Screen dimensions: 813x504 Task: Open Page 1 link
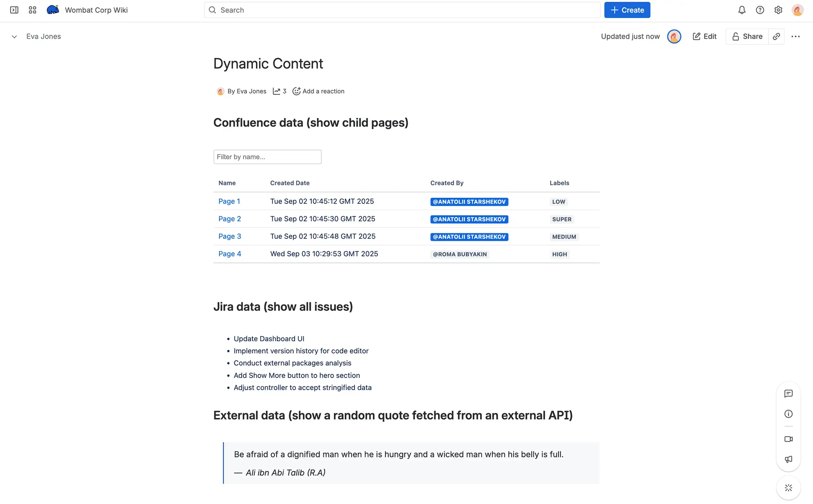click(229, 201)
